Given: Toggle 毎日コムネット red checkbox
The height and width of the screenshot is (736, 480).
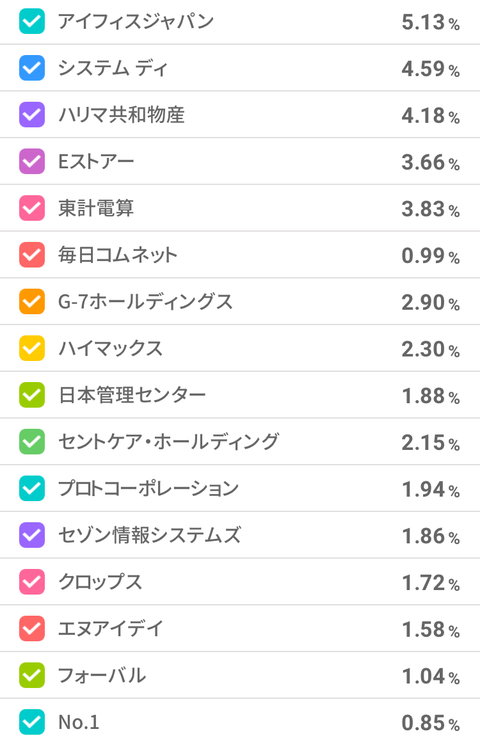Looking at the screenshot, I should [32, 255].
